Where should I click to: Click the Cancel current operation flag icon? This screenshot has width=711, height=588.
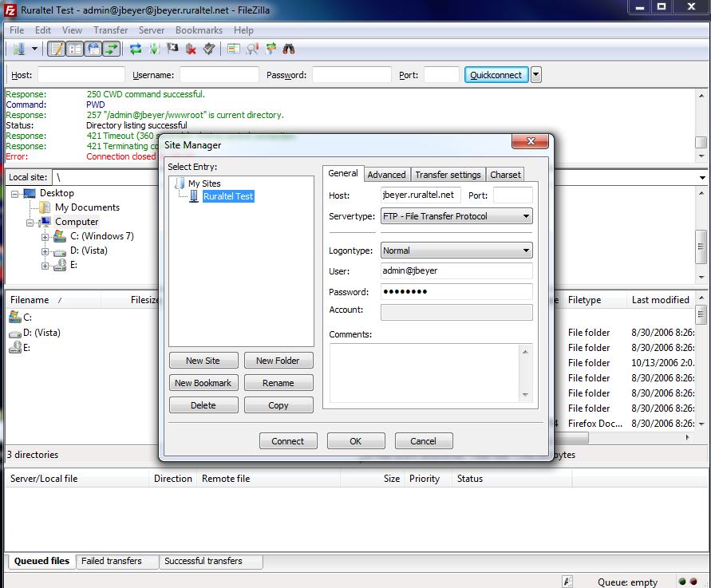(x=172, y=49)
